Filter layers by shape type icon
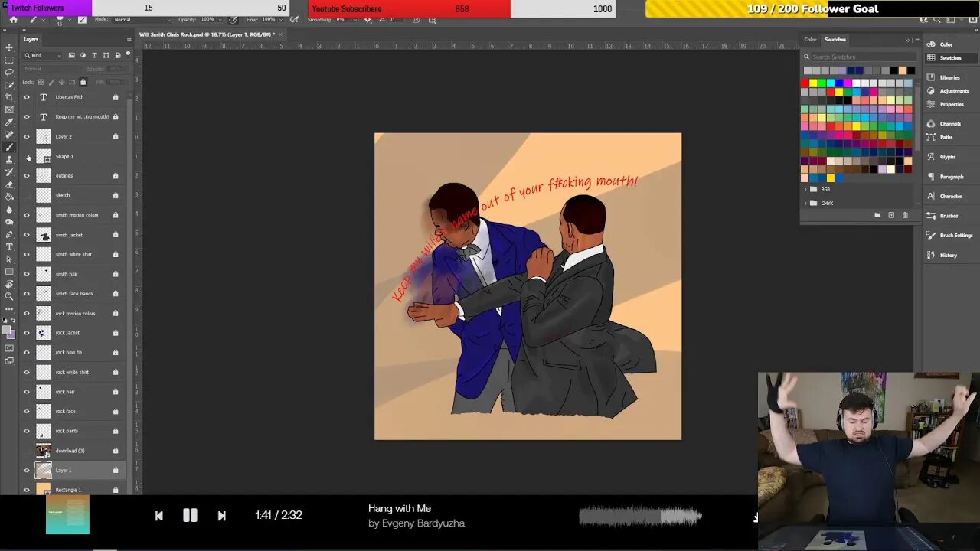The width and height of the screenshot is (980, 551). click(106, 55)
